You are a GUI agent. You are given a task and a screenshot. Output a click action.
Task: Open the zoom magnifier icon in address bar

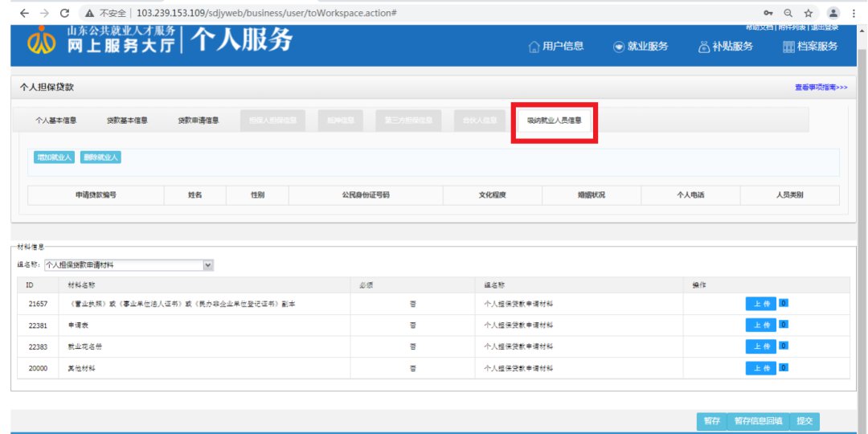[x=788, y=14]
